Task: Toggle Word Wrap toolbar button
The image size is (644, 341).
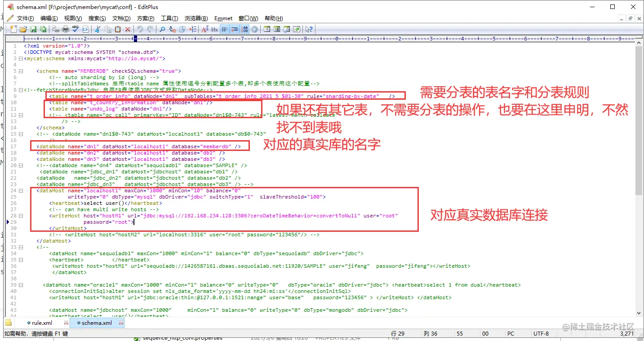Action: (x=224, y=29)
